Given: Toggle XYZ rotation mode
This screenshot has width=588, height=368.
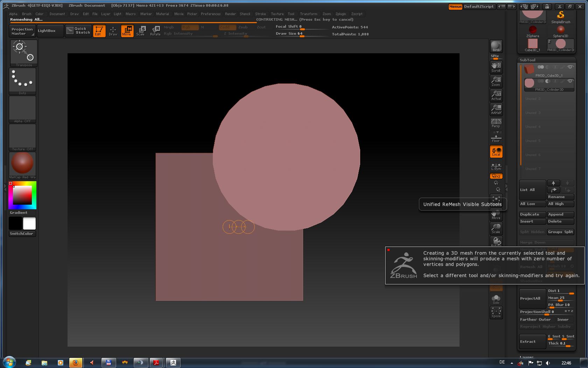Looking at the screenshot, I should click(496, 176).
